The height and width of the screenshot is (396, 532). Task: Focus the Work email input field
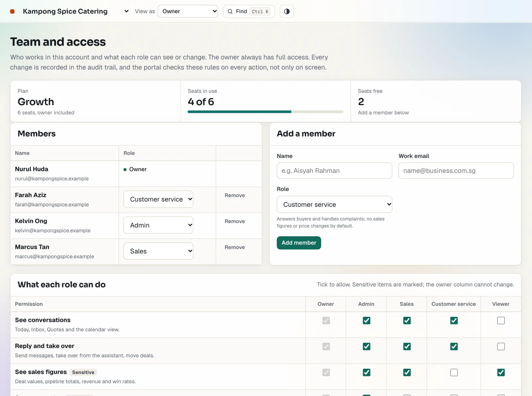456,170
